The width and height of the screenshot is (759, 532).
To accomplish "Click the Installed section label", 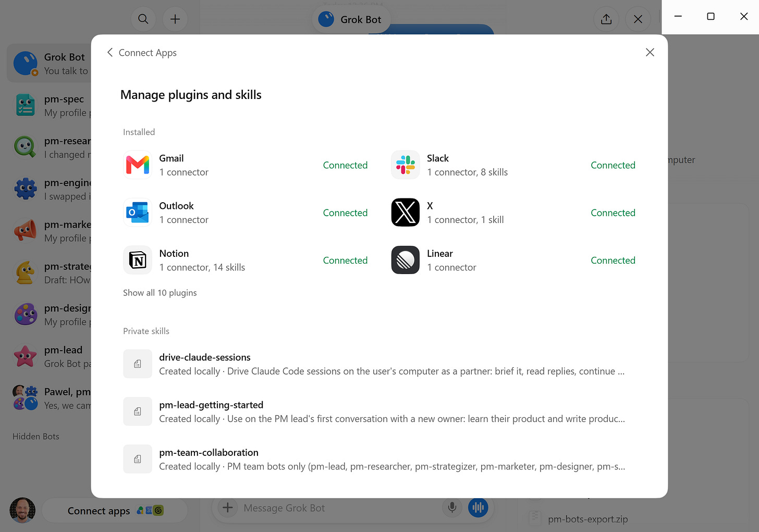I will pyautogui.click(x=139, y=132).
